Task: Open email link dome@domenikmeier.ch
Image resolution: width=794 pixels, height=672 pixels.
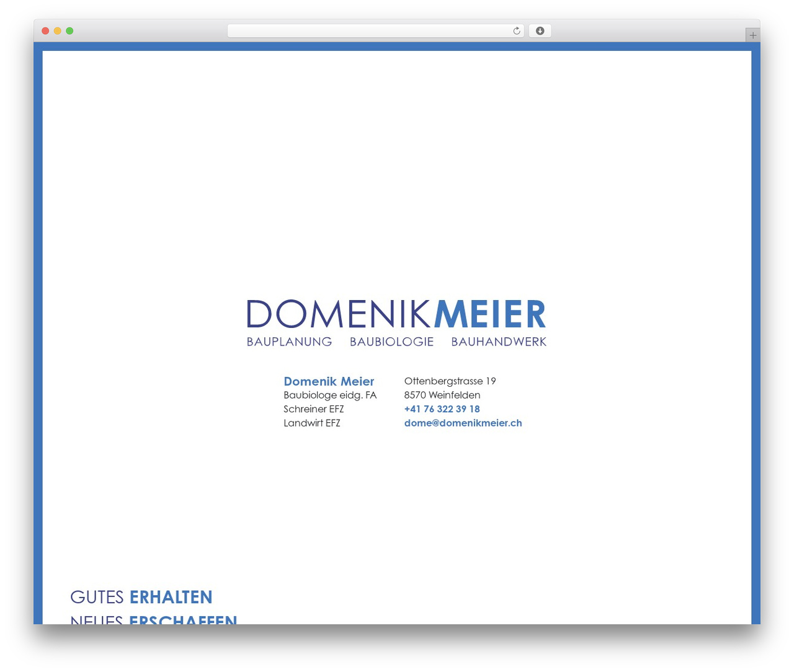Action: coord(463,423)
